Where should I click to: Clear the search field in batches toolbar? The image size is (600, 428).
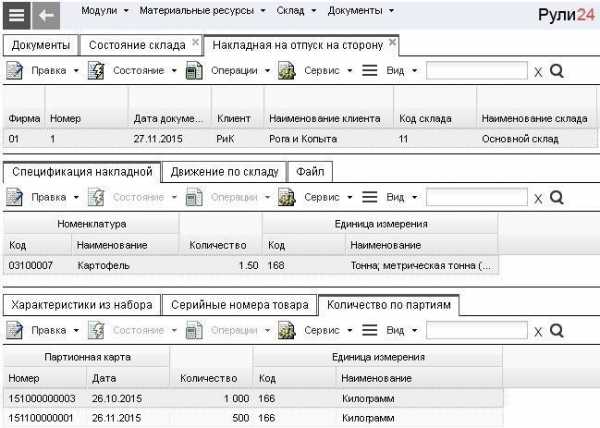tap(538, 332)
